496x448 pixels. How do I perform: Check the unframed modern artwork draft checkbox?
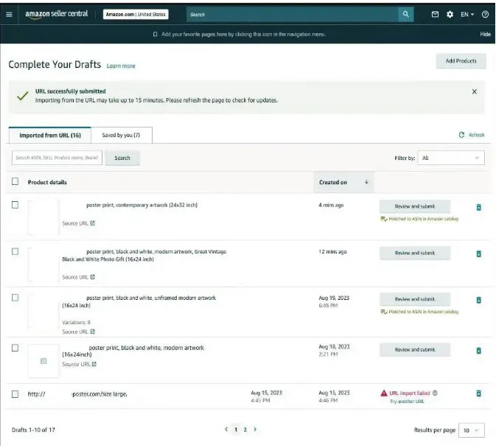pyautogui.click(x=15, y=298)
